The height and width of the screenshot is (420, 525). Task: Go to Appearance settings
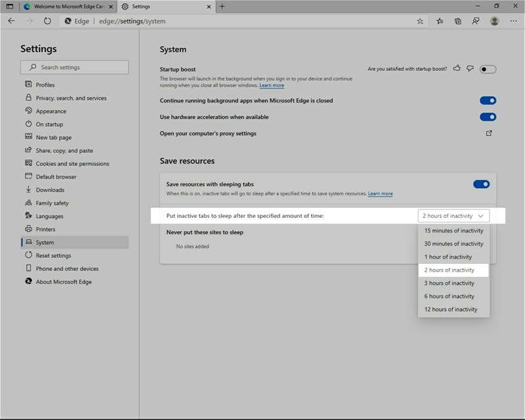pos(74,111)
